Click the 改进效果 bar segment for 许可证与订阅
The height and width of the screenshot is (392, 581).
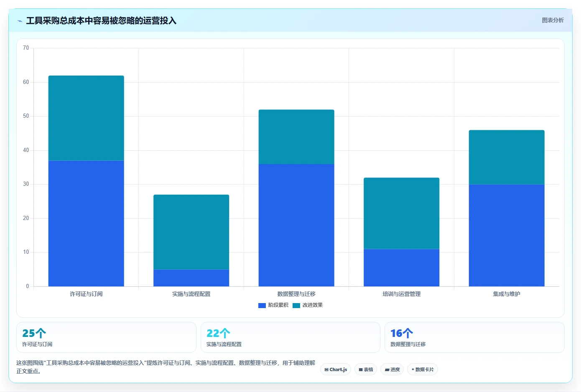86,118
